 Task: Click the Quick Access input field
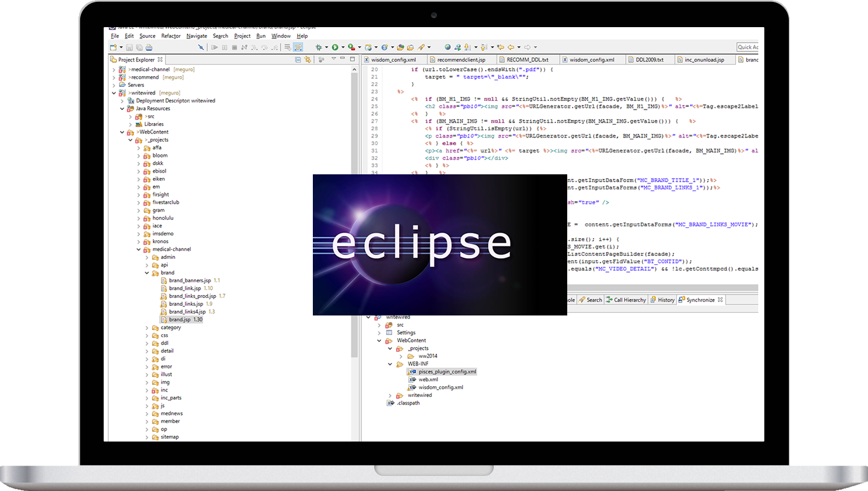[x=747, y=47]
